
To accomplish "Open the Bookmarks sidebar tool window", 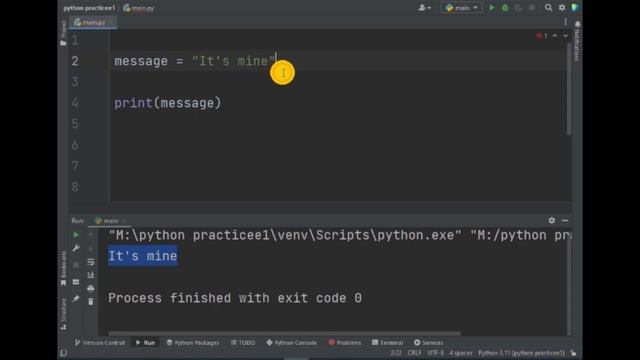I will click(x=63, y=268).
